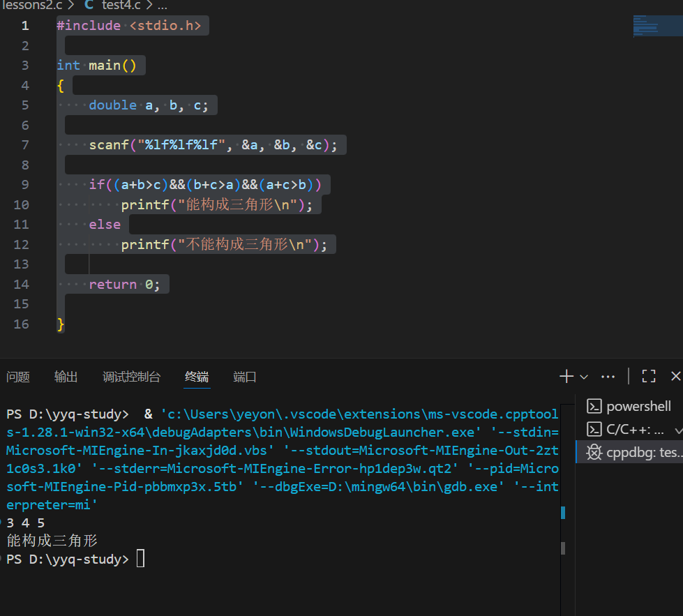Click the 'int main()' line

click(97, 66)
